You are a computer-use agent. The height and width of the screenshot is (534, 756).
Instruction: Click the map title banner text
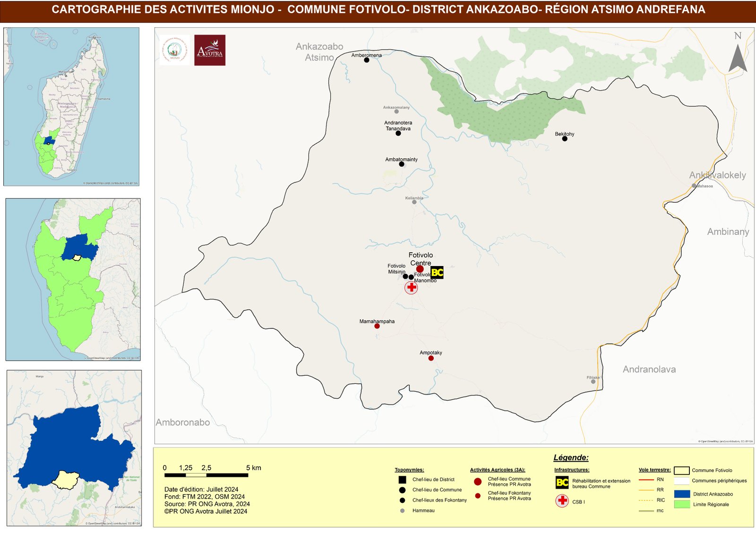378,9
